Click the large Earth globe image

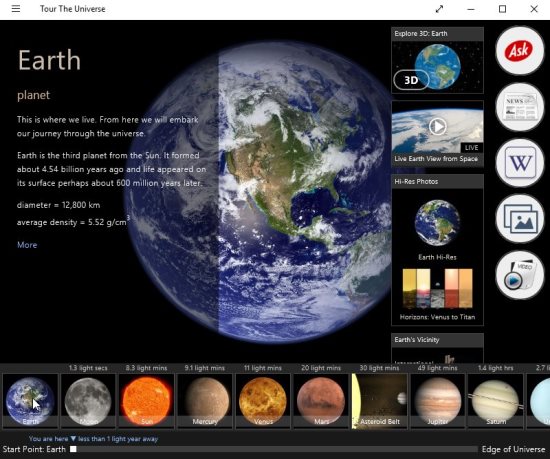tap(260, 192)
